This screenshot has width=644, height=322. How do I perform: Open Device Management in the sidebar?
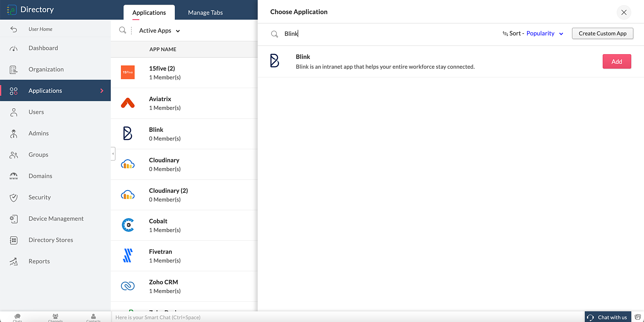(x=55, y=219)
